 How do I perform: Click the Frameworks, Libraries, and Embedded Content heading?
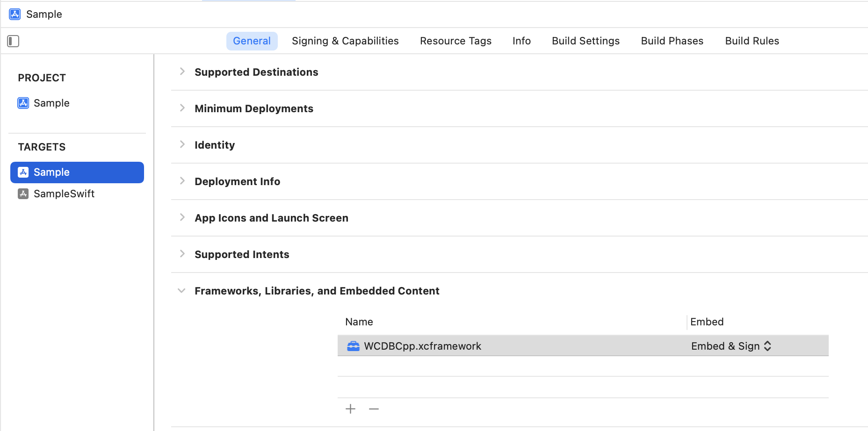click(x=317, y=291)
